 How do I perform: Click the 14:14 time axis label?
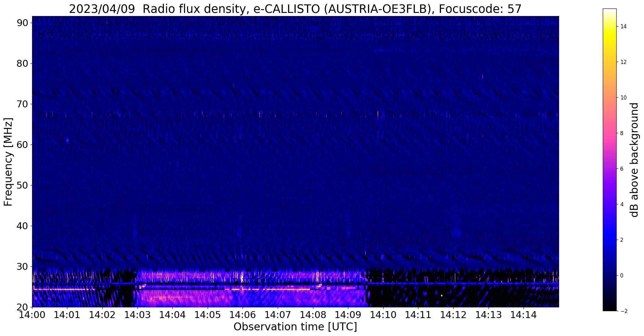tap(523, 315)
